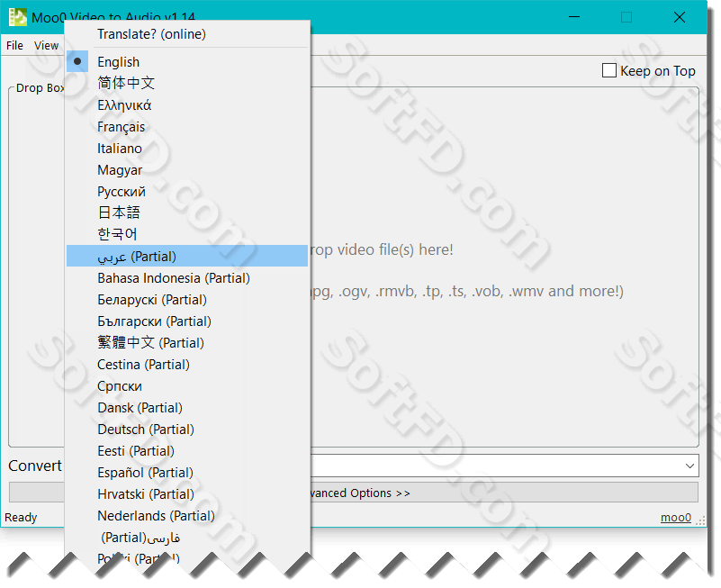Select the highlighted Arabic (Partial) language
This screenshot has height=588, width=721.
coord(187,256)
